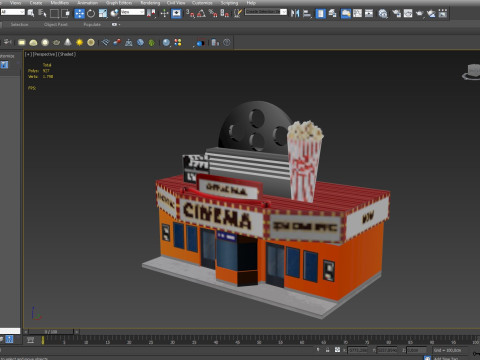Activate the Select and Move tool
480x360 pixels.
tap(79, 13)
